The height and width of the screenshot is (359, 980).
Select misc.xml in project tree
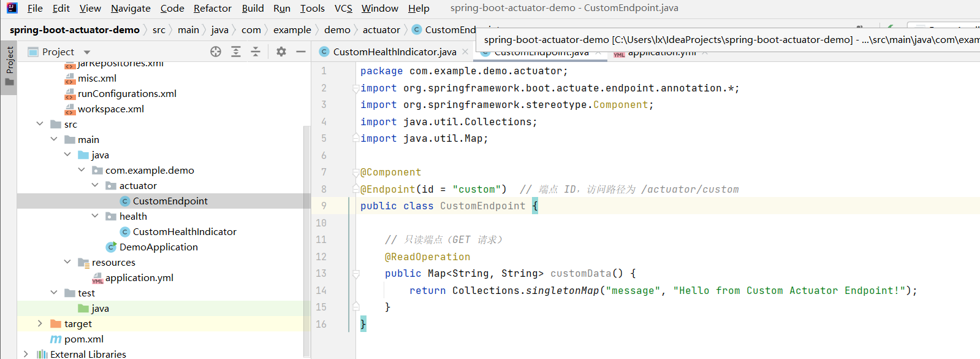[x=97, y=78]
